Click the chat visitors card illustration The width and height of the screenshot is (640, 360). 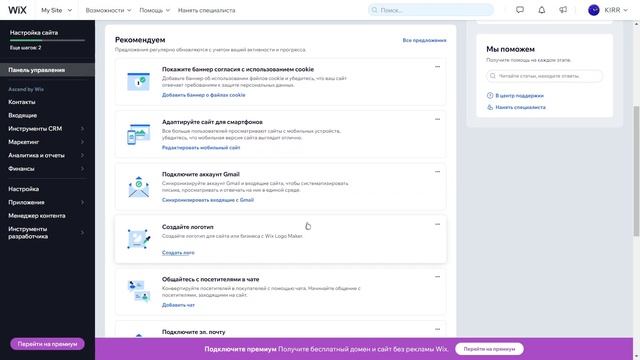[139, 291]
